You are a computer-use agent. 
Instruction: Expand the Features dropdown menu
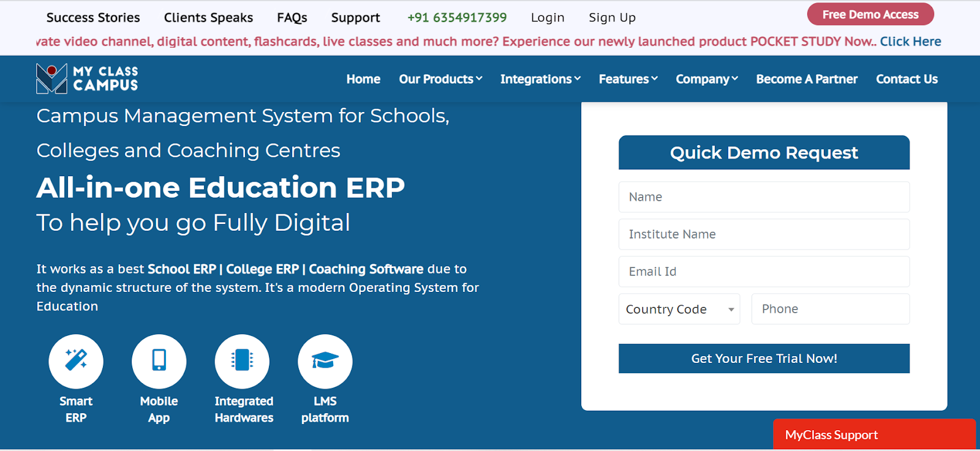pos(628,79)
